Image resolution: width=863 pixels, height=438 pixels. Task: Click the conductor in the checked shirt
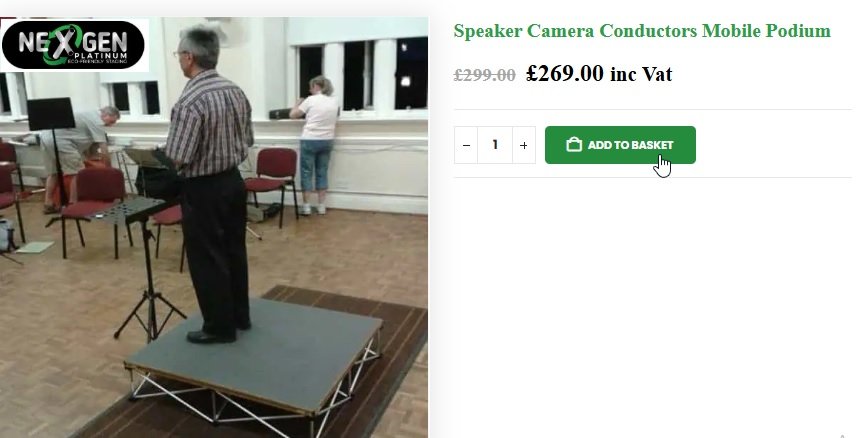pyautogui.click(x=211, y=184)
